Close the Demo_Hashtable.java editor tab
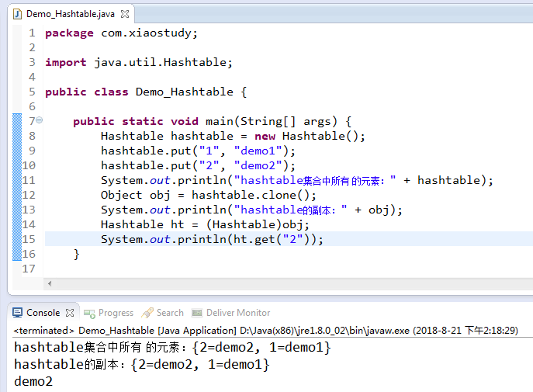 [x=125, y=14]
